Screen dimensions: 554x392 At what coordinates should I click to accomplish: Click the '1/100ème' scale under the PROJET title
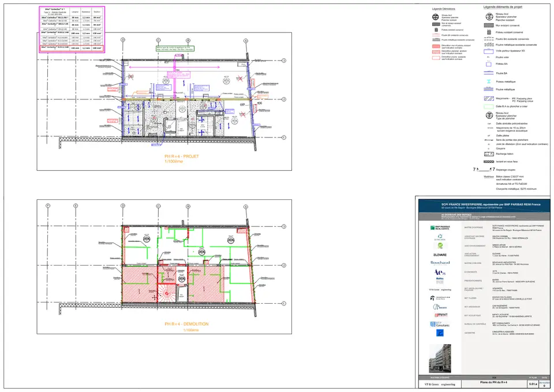(x=174, y=162)
